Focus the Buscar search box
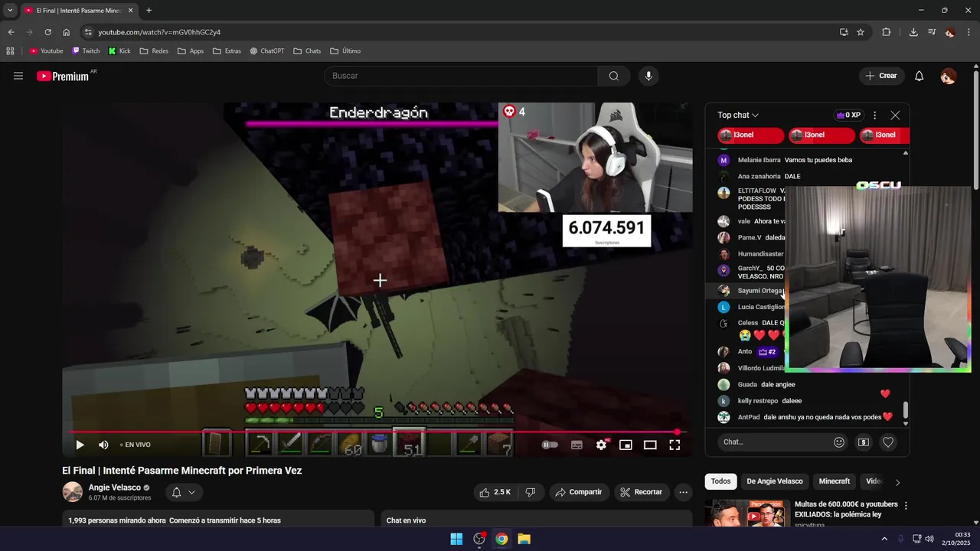The image size is (980, 551). pyautogui.click(x=461, y=76)
